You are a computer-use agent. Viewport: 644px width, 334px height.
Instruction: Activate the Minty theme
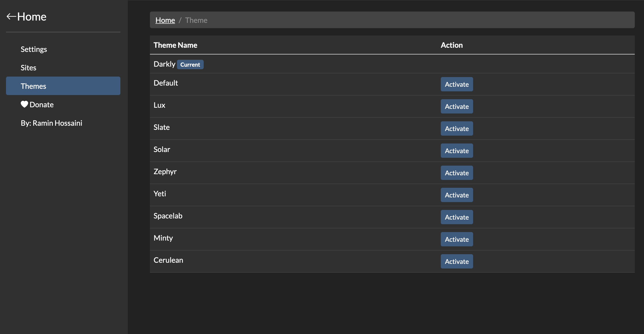tap(457, 239)
